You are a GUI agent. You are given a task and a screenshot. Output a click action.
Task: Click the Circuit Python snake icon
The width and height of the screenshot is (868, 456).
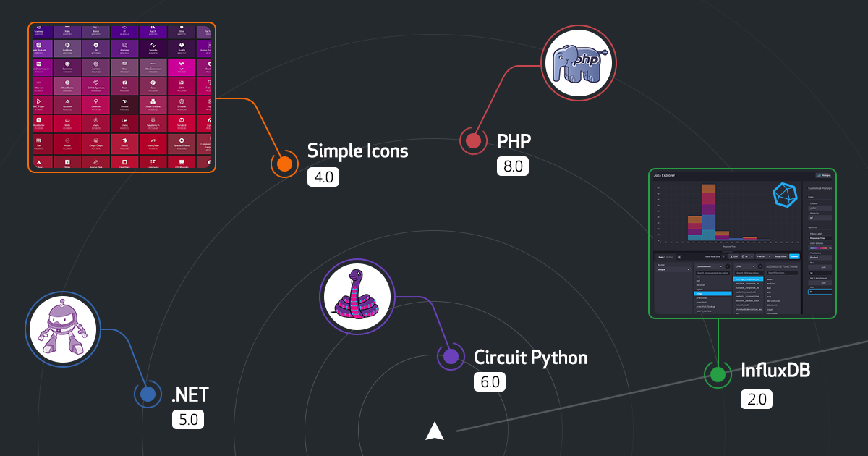pos(356,295)
